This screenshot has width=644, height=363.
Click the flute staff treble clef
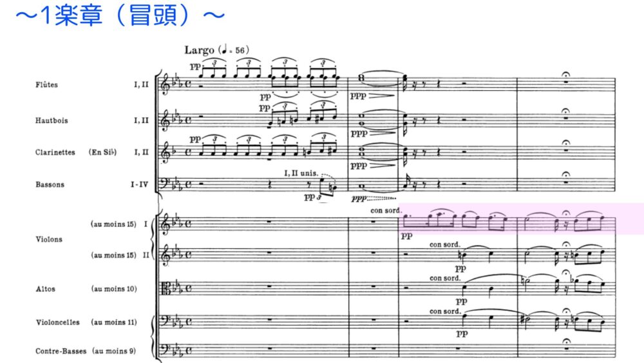pos(166,84)
